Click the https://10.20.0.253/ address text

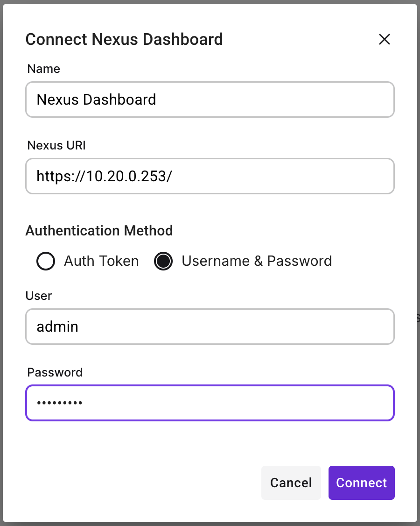click(x=105, y=176)
